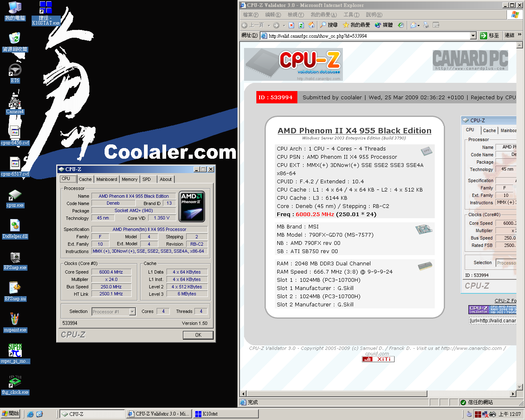This screenshot has width=525, height=420.
Task: Click the XiTi statistics badge on page
Action: pyautogui.click(x=378, y=359)
